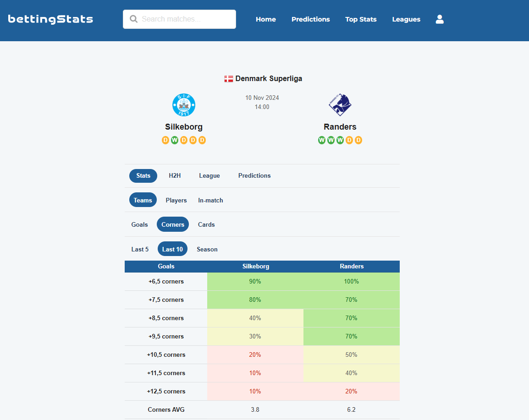Click Silkeborg's 30% cell

point(255,336)
